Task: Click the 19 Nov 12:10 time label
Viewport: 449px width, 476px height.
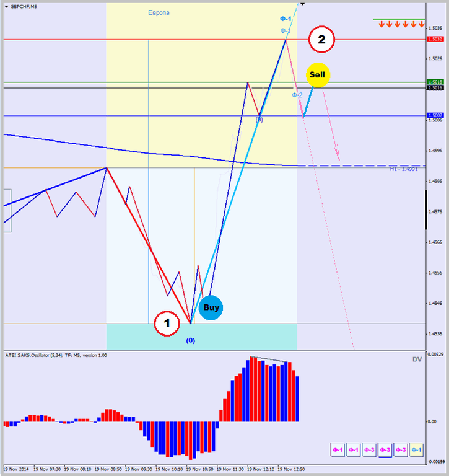Action: point(261,469)
